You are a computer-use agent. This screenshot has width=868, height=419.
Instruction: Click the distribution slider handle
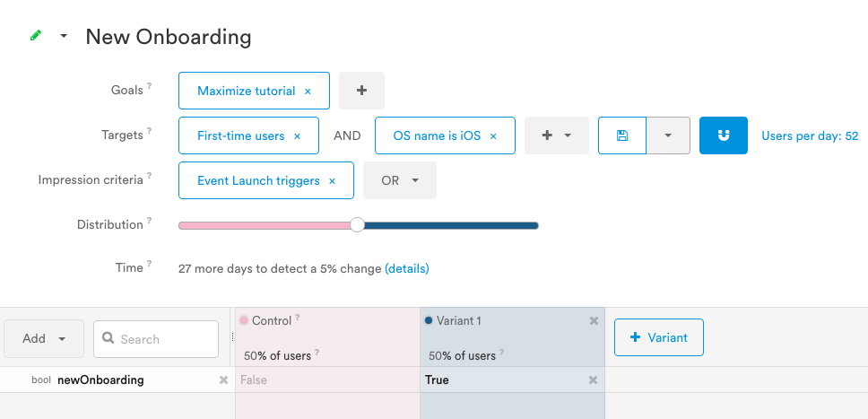point(357,225)
